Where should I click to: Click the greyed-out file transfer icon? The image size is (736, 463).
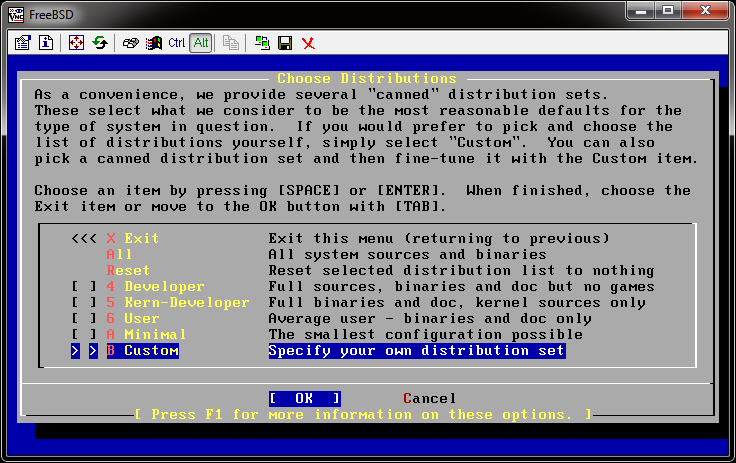click(230, 43)
